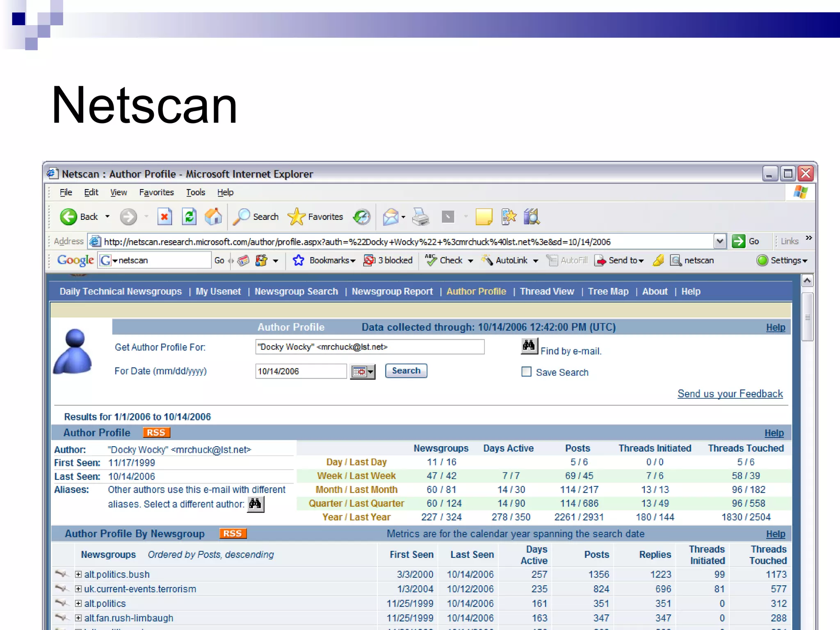Click RSS badge beside Author Profile By Newsgroup

233,533
